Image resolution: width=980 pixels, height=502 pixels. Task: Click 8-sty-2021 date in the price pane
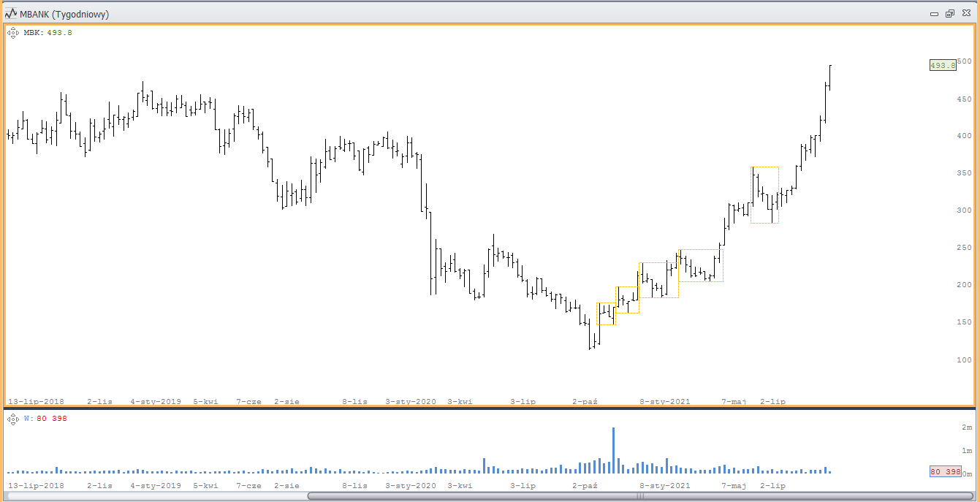(665, 402)
